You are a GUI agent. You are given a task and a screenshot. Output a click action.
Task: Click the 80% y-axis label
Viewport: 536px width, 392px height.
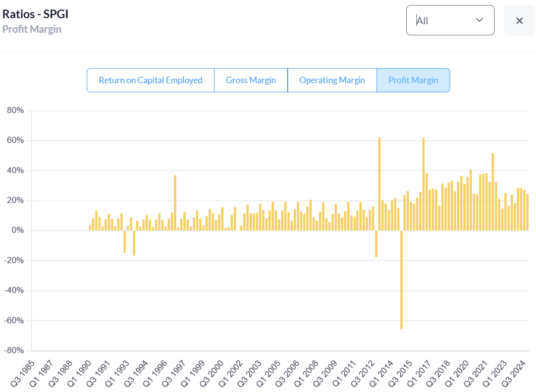click(15, 110)
